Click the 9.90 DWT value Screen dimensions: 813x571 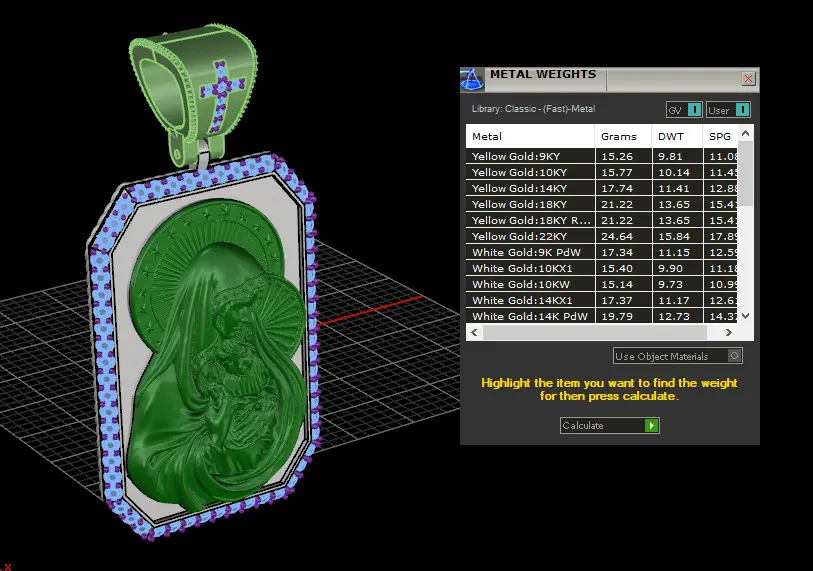point(670,269)
